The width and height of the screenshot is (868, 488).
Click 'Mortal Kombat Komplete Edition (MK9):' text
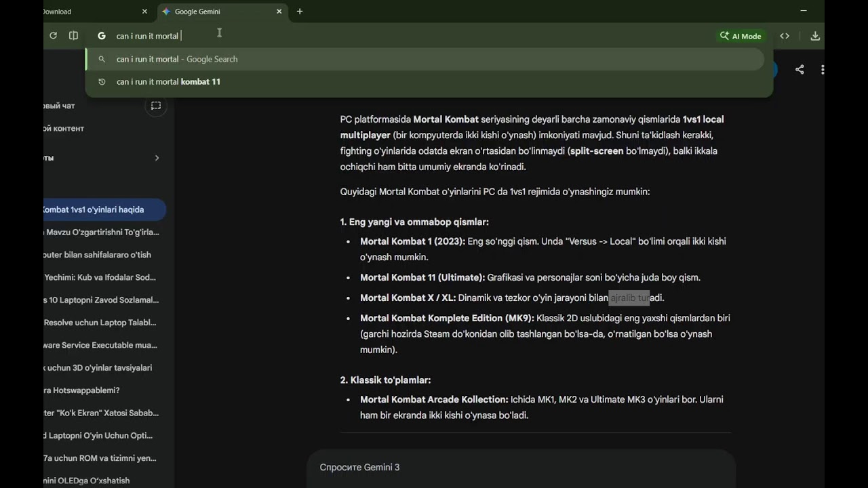447,318
